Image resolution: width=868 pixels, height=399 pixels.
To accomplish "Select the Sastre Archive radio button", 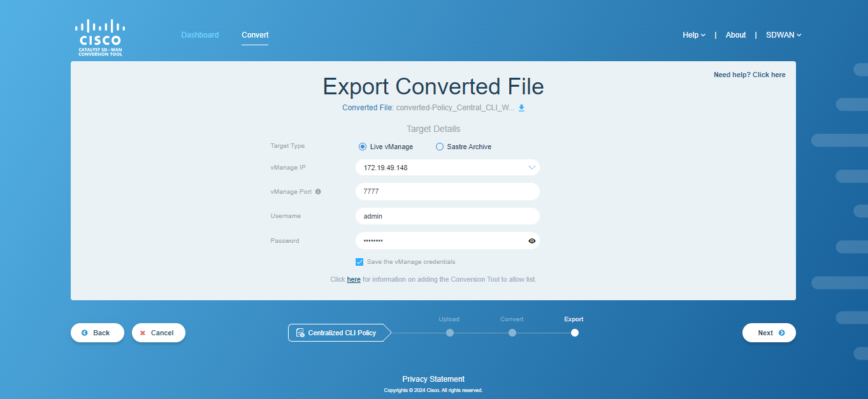I will 439,147.
